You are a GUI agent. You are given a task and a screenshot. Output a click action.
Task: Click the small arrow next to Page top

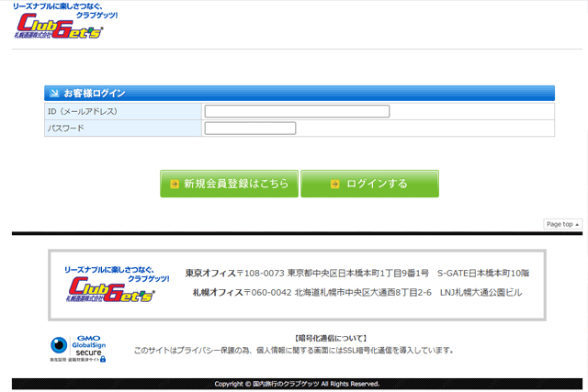tap(577, 224)
